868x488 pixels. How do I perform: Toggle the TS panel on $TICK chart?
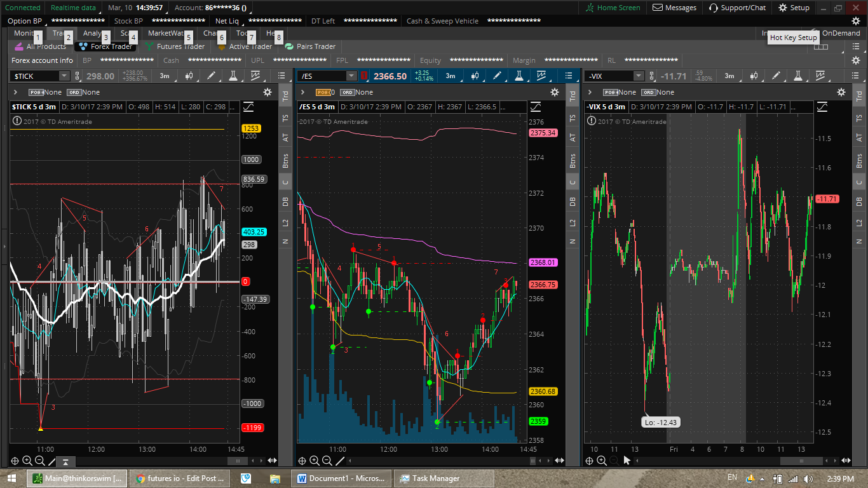285,118
